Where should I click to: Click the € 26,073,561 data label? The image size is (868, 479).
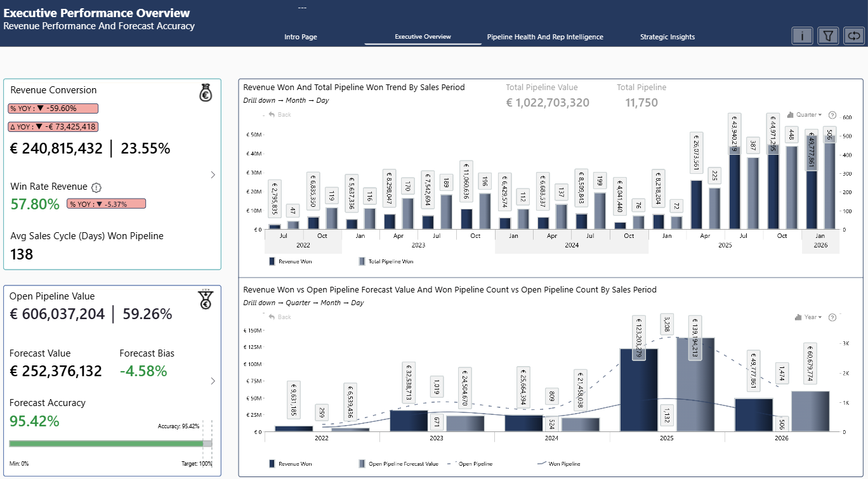coord(696,152)
